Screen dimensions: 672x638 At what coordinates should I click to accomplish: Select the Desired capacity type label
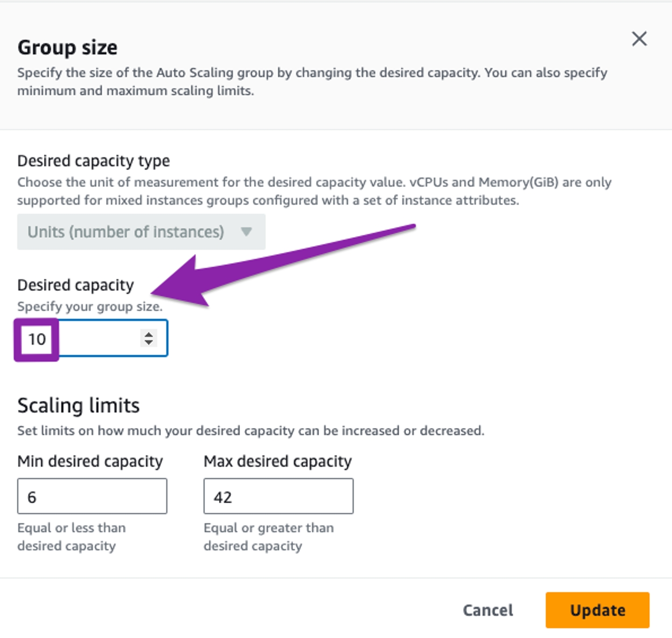click(93, 161)
